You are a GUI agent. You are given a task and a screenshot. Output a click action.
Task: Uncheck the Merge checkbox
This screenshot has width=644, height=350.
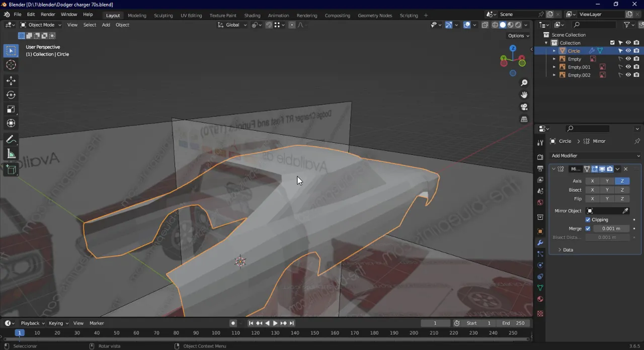coord(588,228)
